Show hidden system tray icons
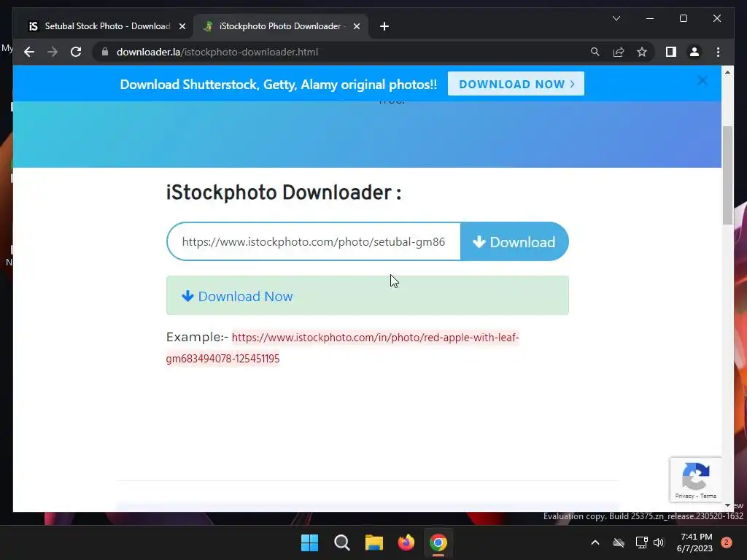Image resolution: width=747 pixels, height=560 pixels. [595, 542]
